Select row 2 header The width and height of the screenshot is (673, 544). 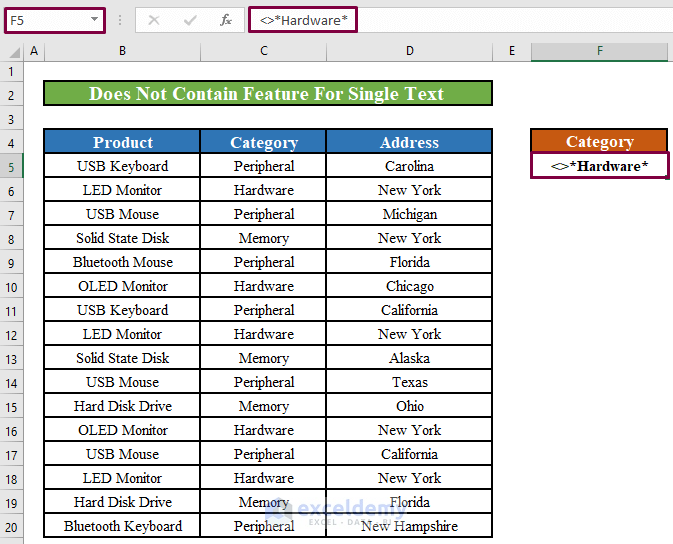click(11, 95)
